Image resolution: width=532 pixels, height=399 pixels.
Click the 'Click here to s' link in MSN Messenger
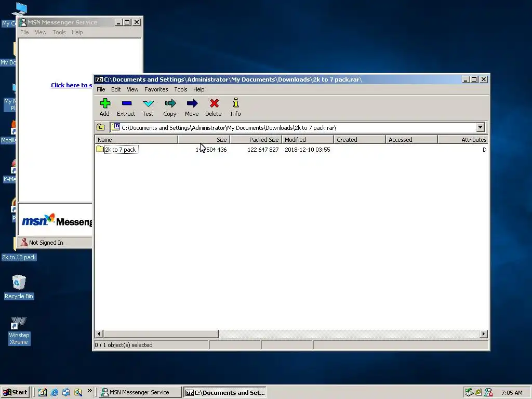click(x=71, y=85)
